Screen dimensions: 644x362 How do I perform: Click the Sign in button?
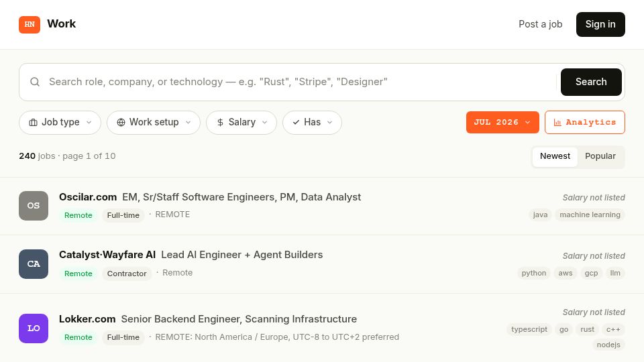[x=600, y=24]
